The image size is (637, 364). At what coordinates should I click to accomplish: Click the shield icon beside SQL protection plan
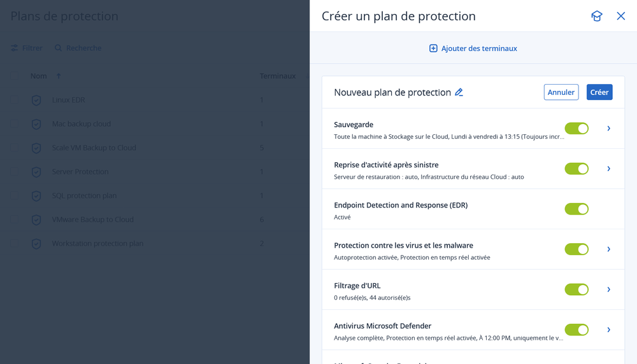tap(37, 195)
